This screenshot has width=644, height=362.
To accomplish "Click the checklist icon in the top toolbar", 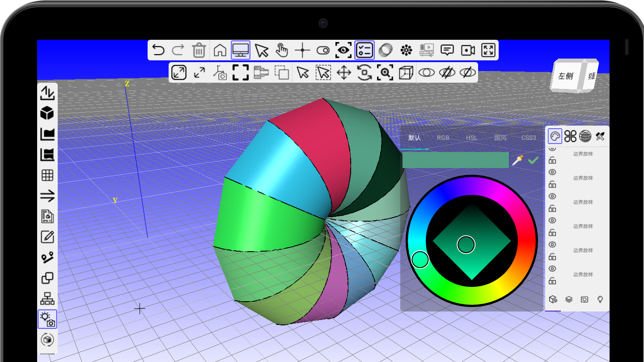I will [364, 50].
